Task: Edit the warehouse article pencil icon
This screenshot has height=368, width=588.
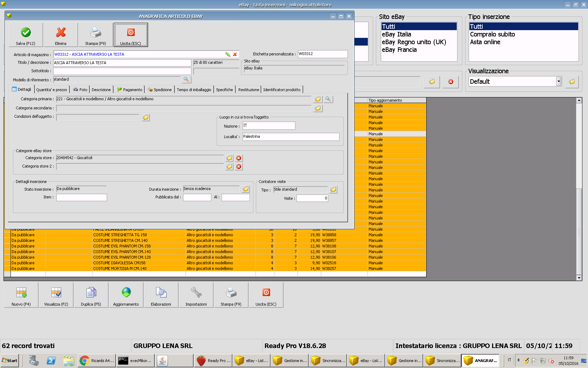Action: pyautogui.click(x=228, y=54)
